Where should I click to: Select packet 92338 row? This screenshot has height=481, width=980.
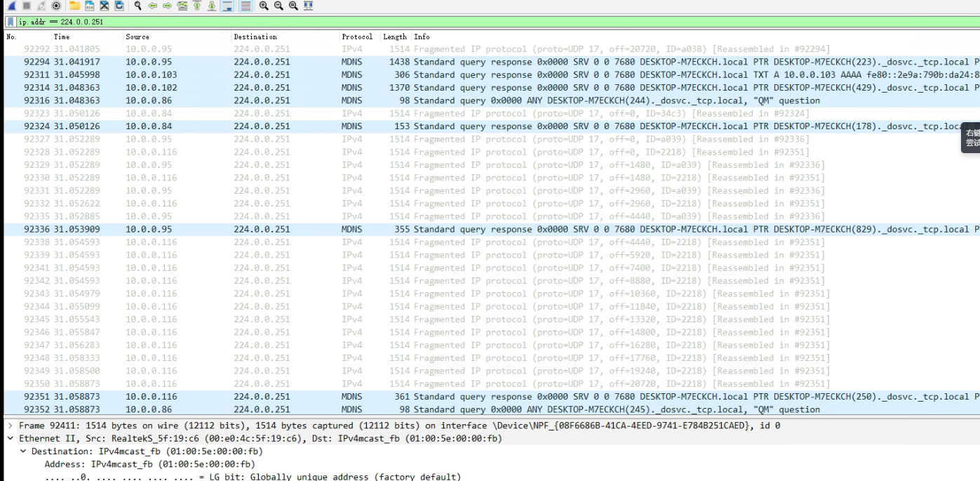click(x=491, y=242)
